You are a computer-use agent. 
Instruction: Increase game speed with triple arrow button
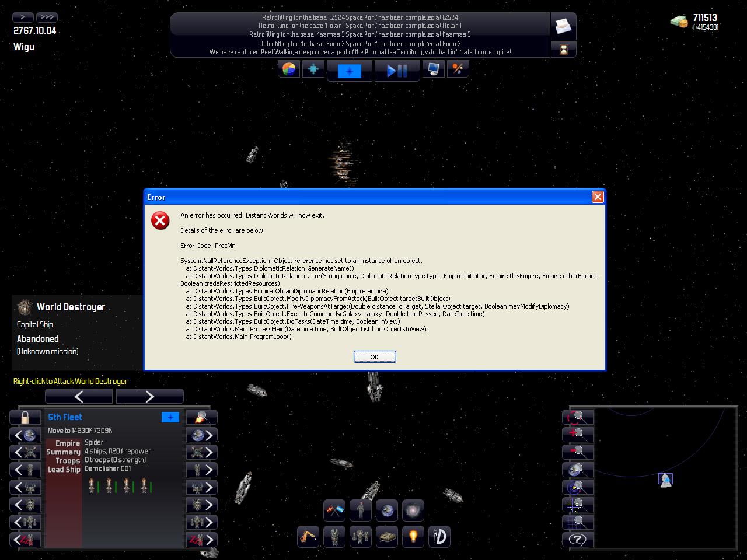(x=47, y=17)
